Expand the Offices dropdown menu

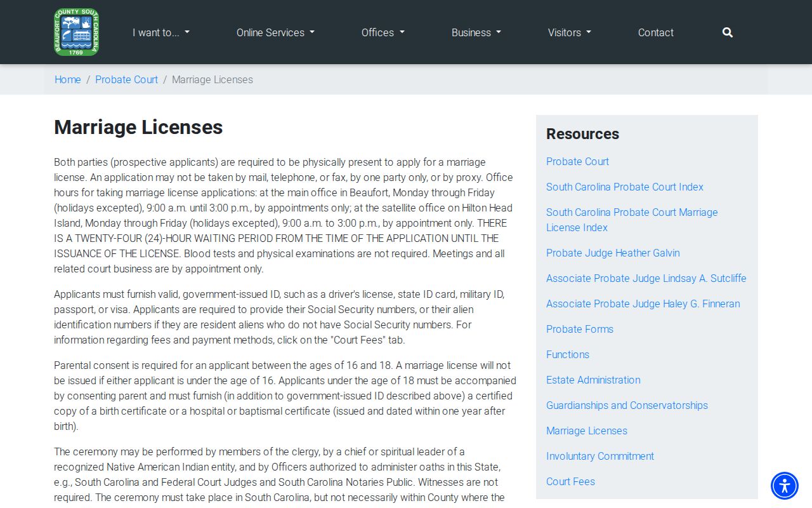[383, 32]
